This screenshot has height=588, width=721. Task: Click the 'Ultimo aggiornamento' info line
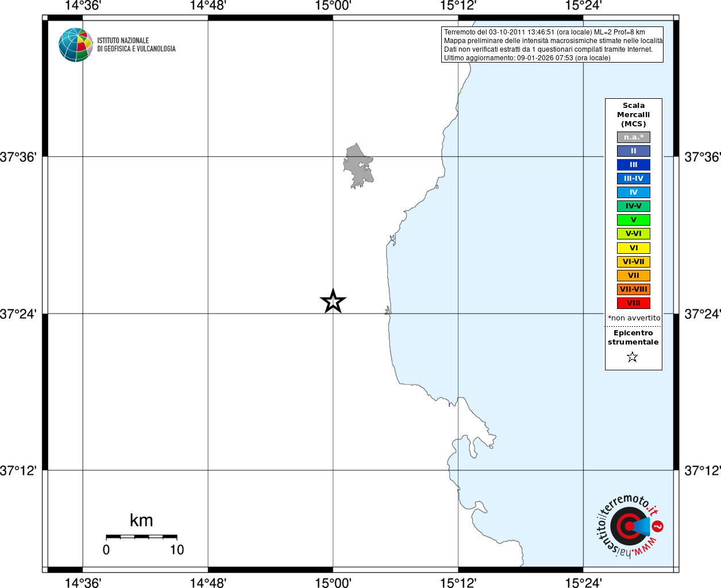pos(527,58)
